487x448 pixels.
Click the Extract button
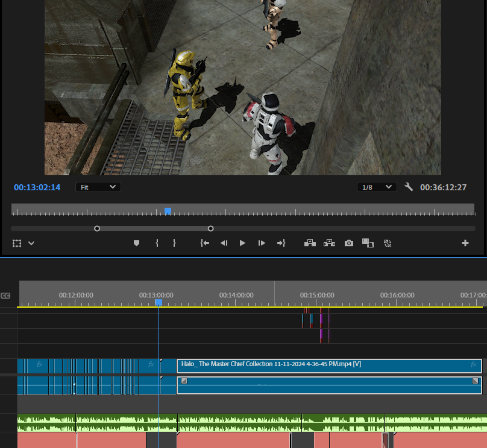[x=329, y=243]
